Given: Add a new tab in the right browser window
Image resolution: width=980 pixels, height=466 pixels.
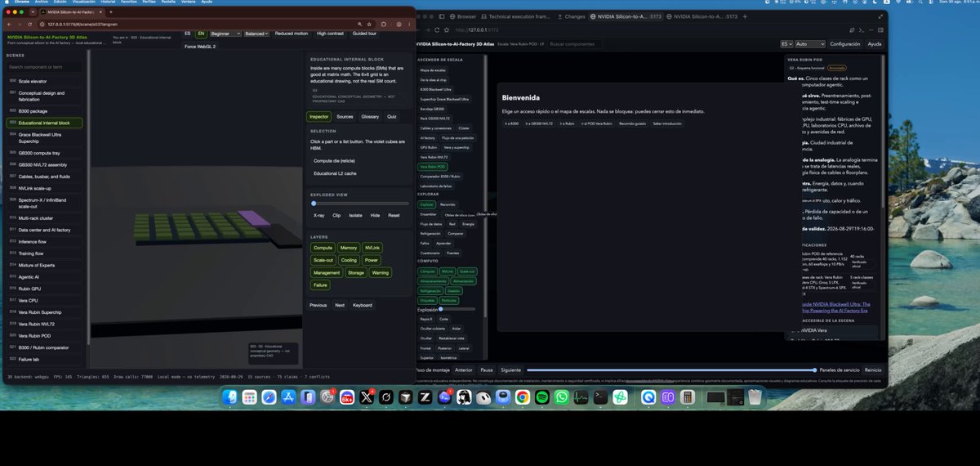Looking at the screenshot, I should coord(745,16).
